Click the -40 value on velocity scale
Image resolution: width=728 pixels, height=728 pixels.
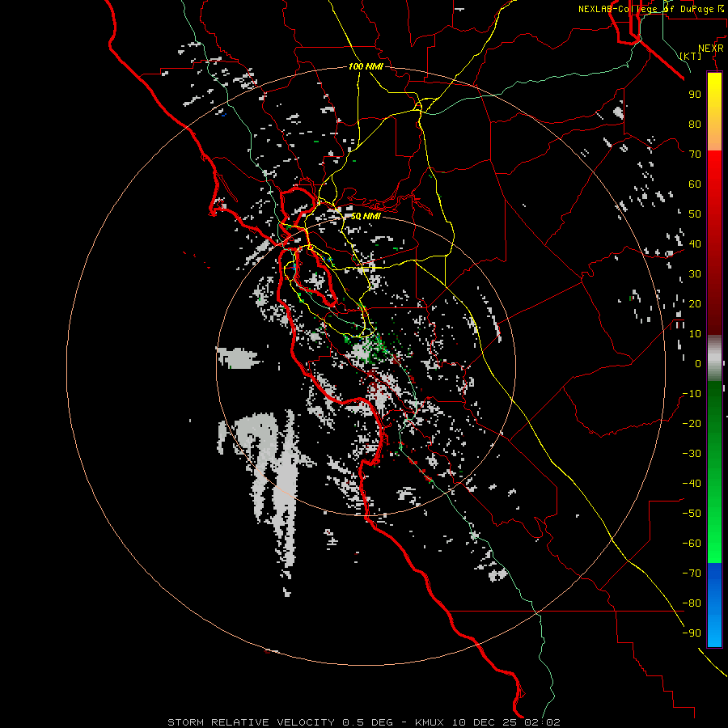(x=692, y=484)
